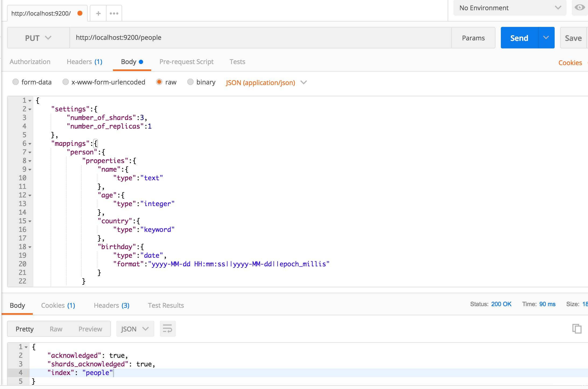The image size is (588, 389).
Task: Open new tab with plus icon
Action: 98,13
